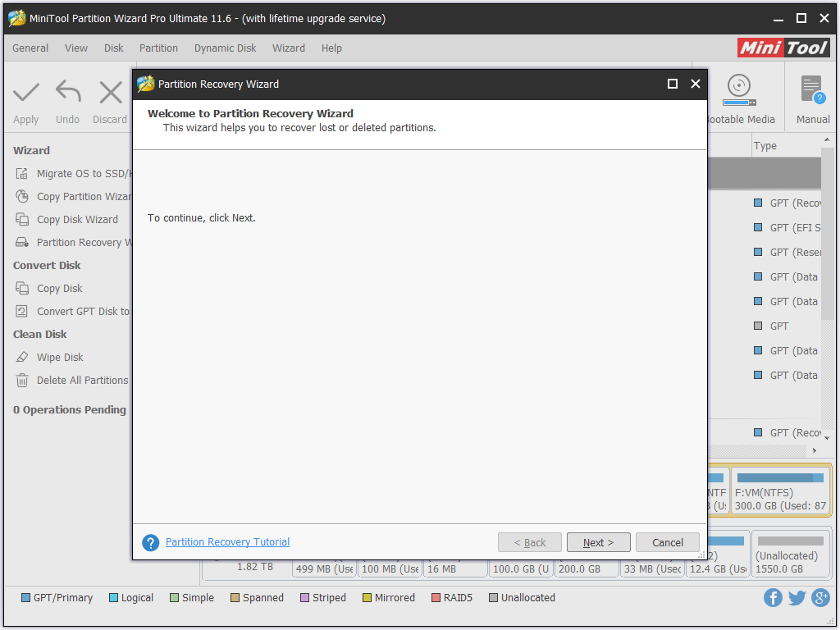Open the General menu
840x630 pixels.
[30, 48]
